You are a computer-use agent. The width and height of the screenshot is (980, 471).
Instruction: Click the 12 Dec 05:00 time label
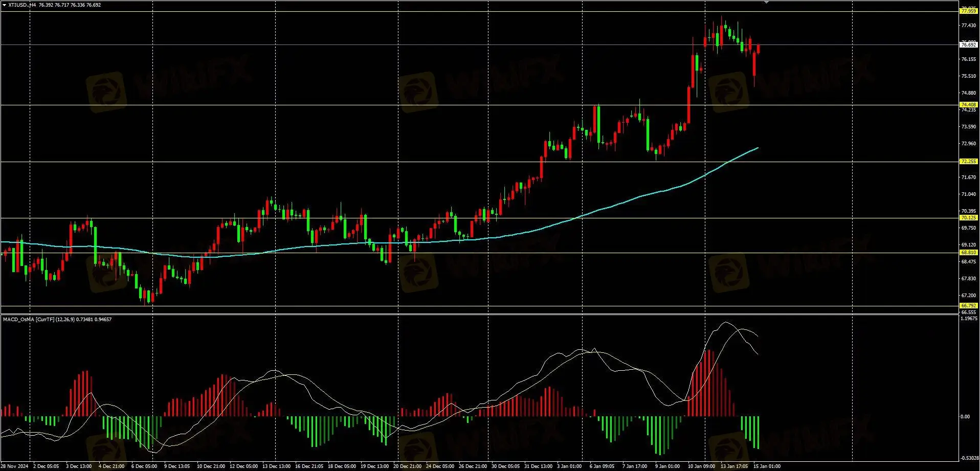(243, 466)
